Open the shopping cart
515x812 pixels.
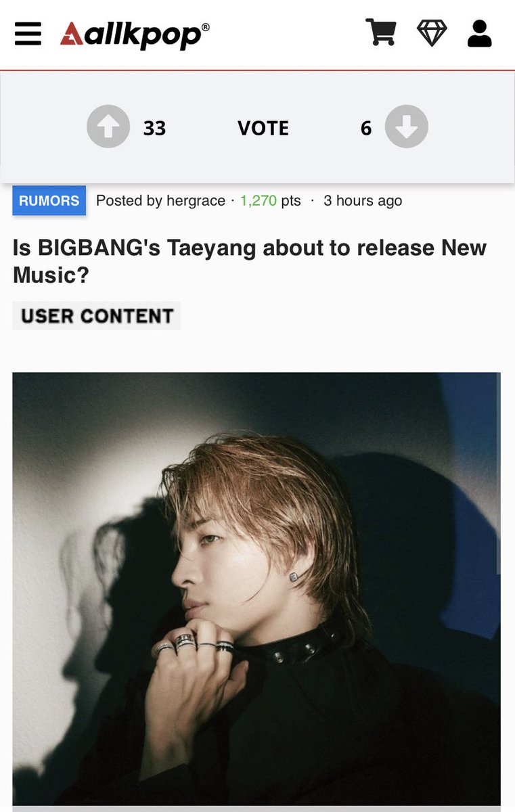[x=381, y=32]
